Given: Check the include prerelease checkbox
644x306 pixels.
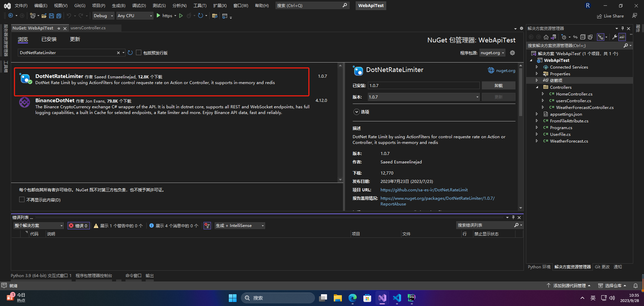Looking at the screenshot, I should tap(138, 53).
